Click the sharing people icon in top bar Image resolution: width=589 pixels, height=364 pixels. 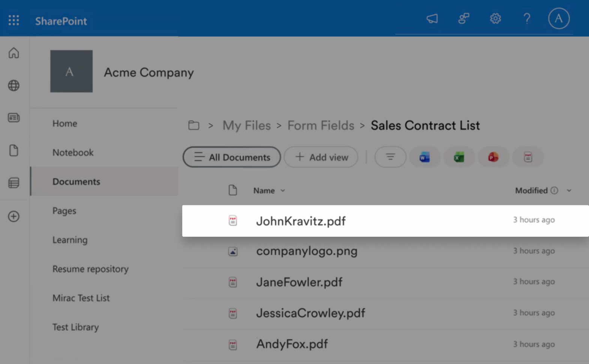pyautogui.click(x=464, y=18)
